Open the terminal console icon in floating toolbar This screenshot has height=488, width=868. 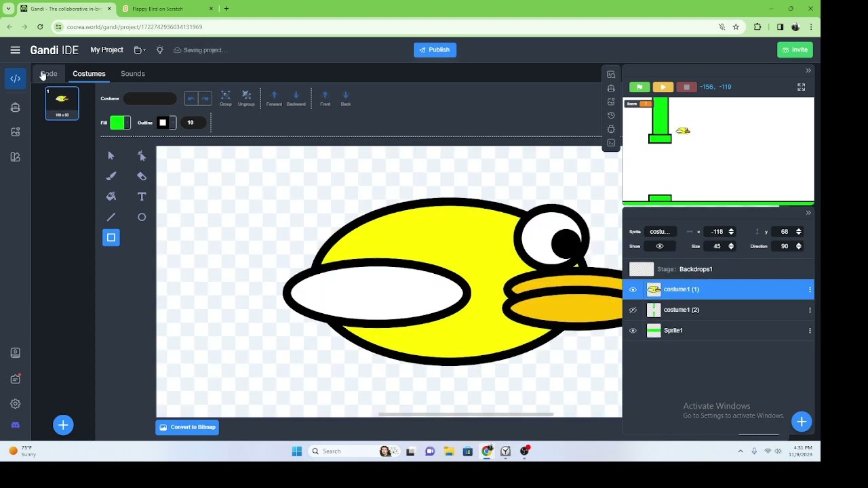pyautogui.click(x=611, y=143)
